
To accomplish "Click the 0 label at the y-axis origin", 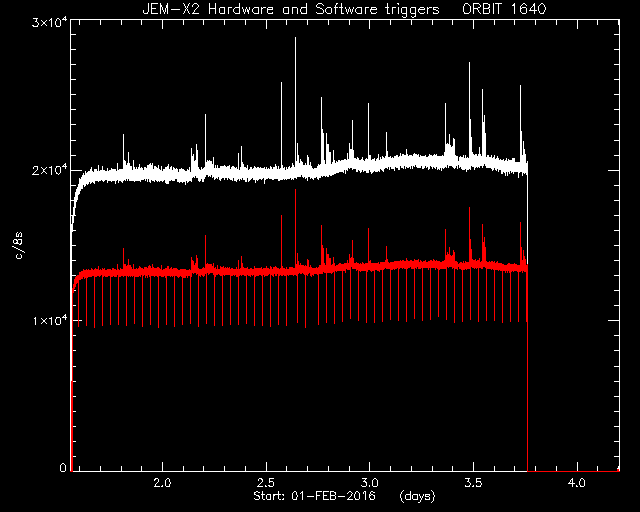I will point(63,467).
